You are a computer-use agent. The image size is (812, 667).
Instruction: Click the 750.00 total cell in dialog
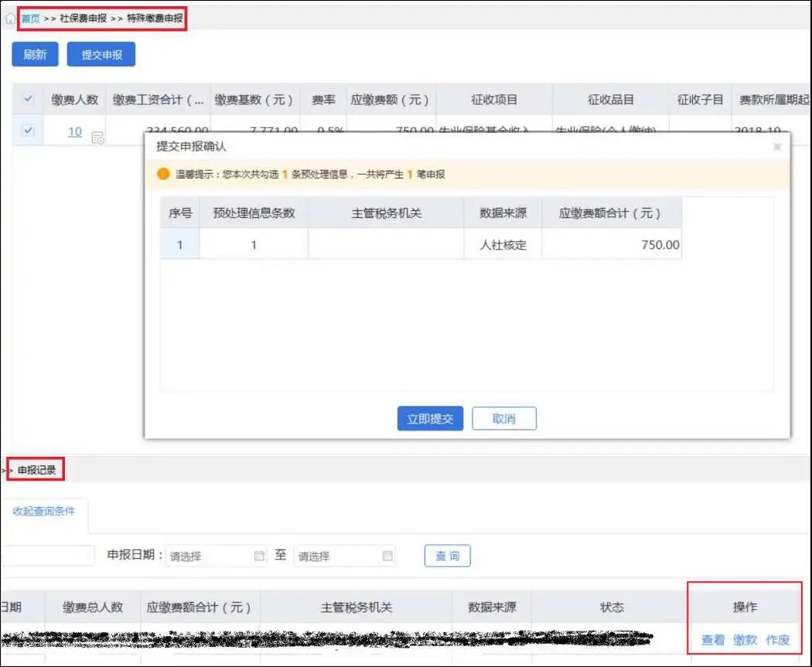[612, 245]
